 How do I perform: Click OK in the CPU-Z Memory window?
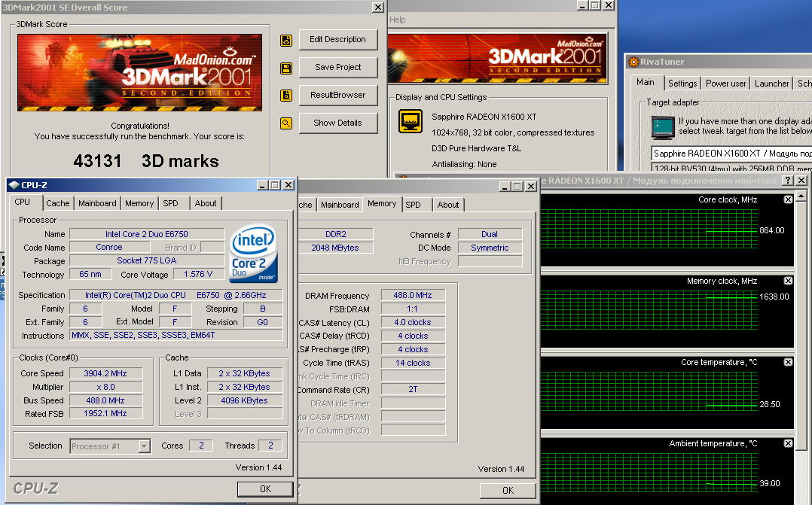(x=508, y=490)
